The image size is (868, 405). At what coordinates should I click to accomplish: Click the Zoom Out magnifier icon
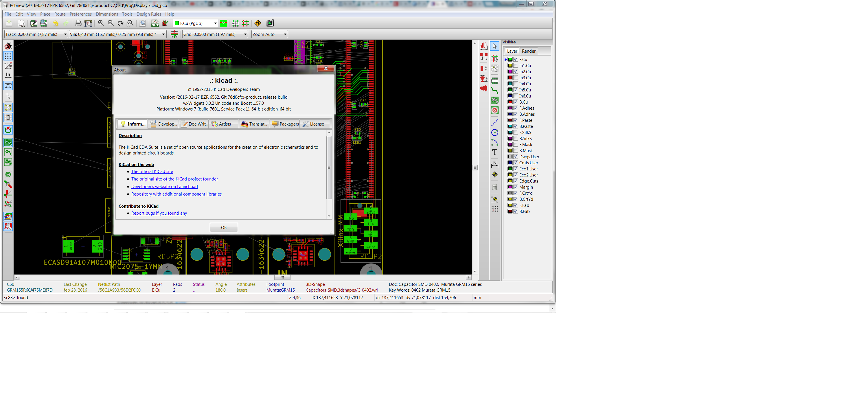pos(111,23)
